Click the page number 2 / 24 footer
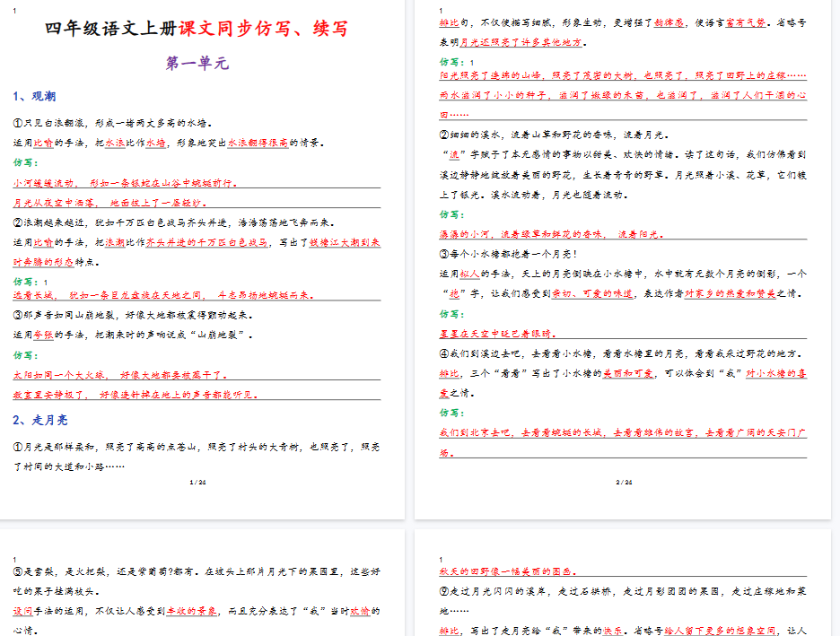The image size is (840, 636). pos(624,483)
